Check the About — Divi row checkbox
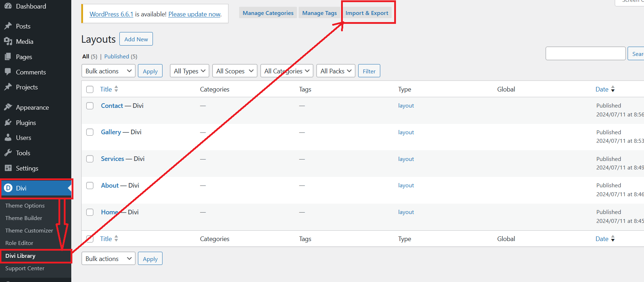 [90, 186]
